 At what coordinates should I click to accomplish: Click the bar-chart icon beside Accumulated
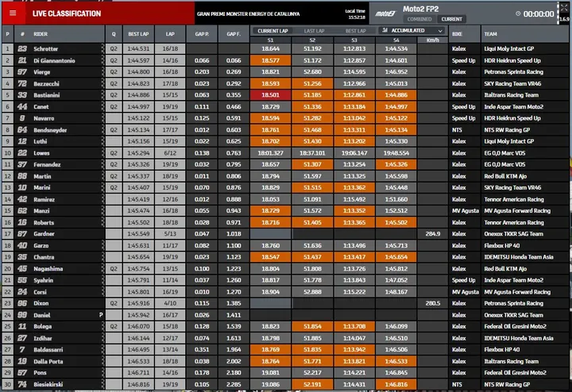[x=385, y=31]
